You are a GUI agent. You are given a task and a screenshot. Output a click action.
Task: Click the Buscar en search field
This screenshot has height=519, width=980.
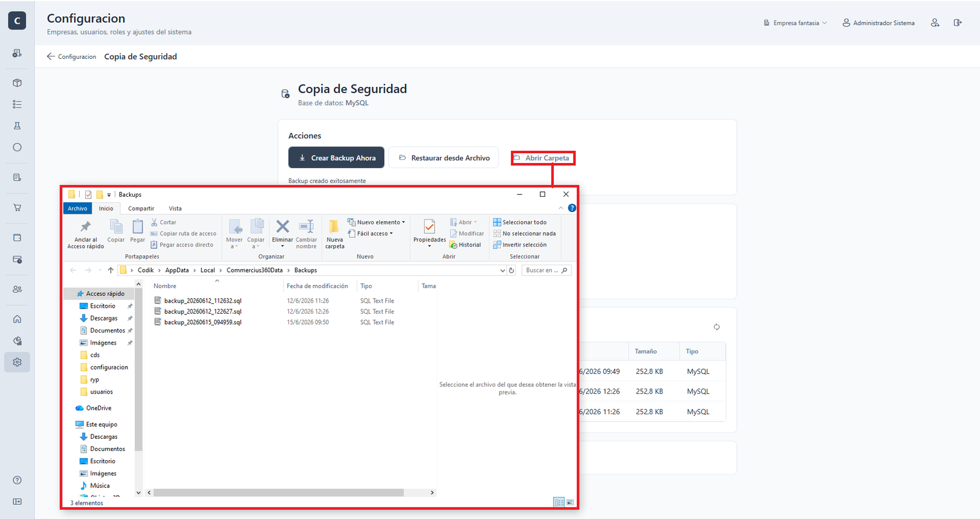(546, 270)
